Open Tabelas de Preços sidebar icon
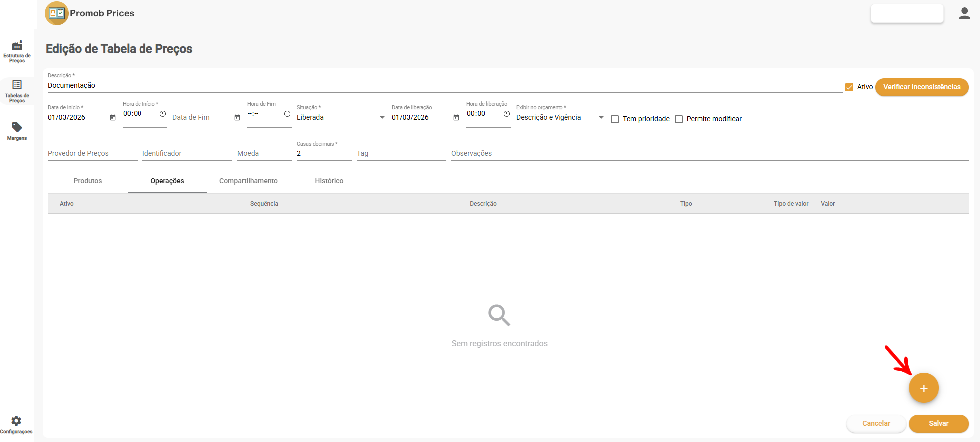 [x=17, y=85]
